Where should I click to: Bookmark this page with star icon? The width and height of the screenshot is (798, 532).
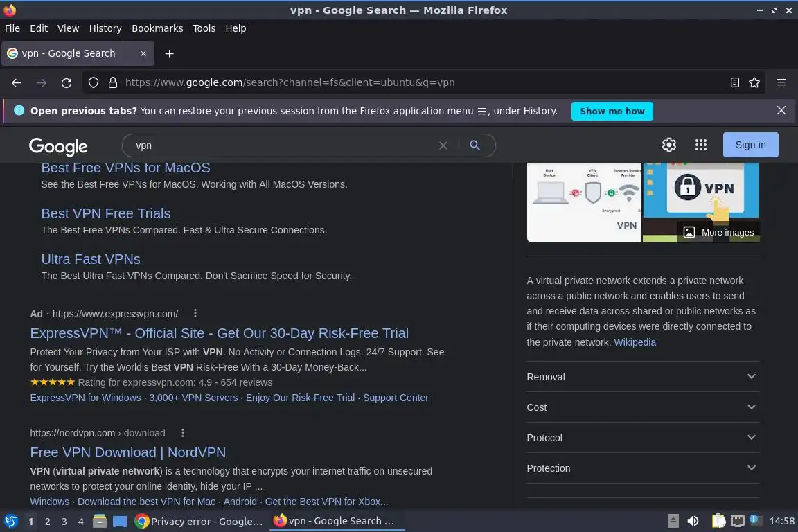pyautogui.click(x=754, y=82)
